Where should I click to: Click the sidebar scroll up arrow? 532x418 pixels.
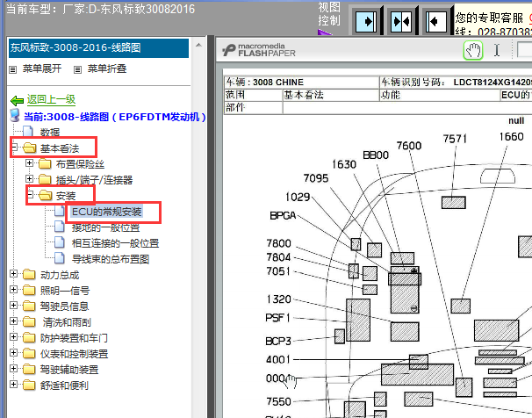[198, 45]
